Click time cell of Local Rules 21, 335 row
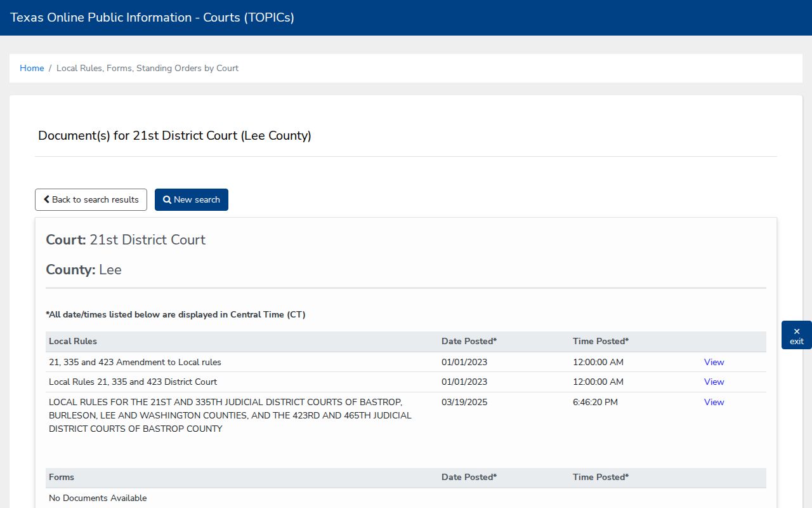This screenshot has width=812, height=508. [598, 382]
